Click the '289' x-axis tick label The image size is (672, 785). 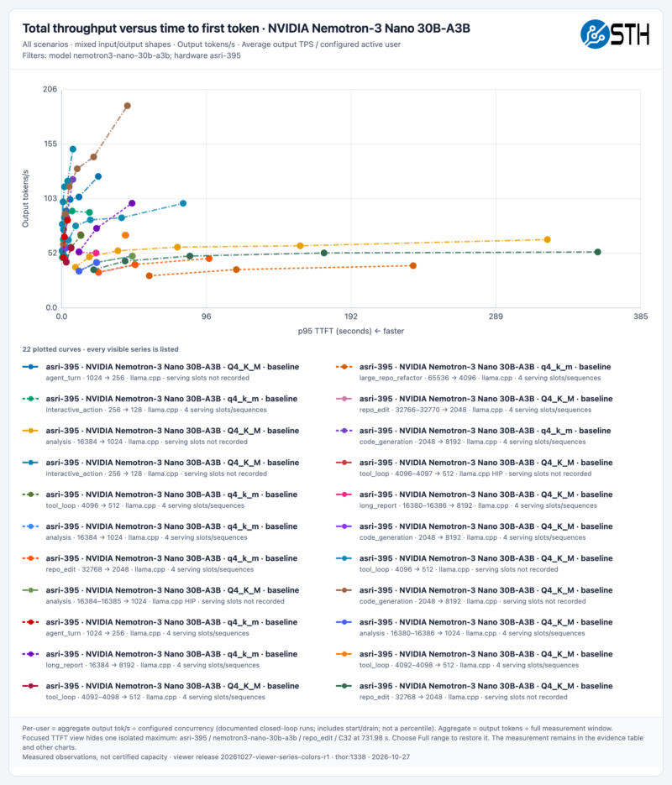point(496,317)
